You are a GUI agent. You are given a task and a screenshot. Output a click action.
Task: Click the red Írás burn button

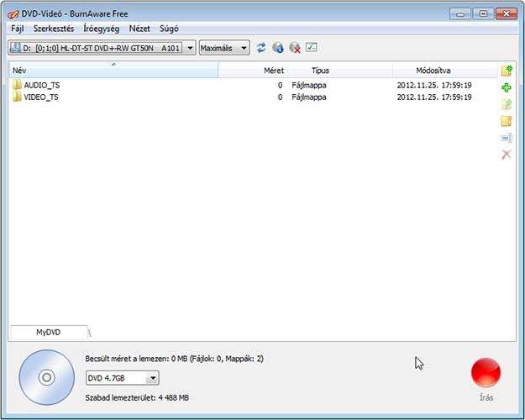[486, 373]
